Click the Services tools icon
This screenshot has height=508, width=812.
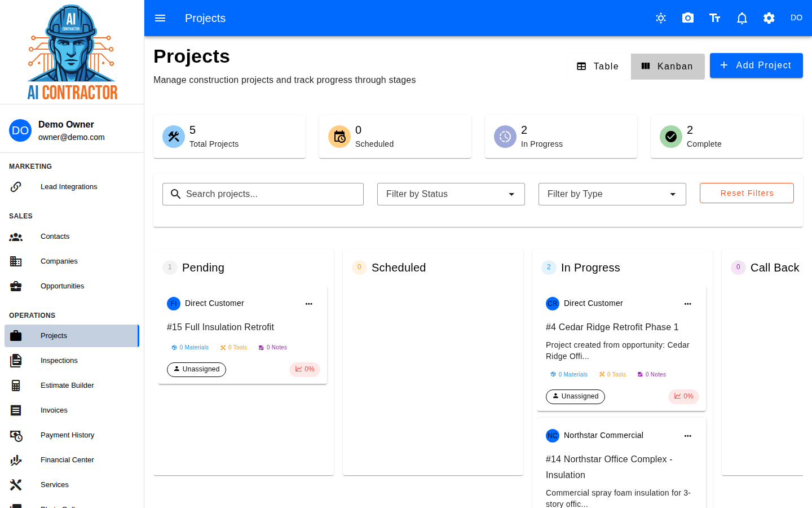click(16, 485)
